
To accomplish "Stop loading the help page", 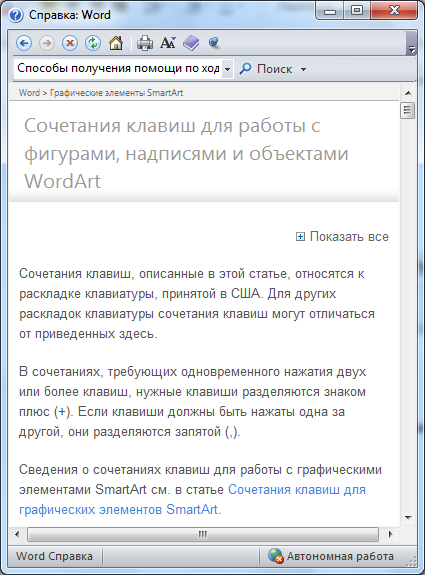I will tap(70, 43).
